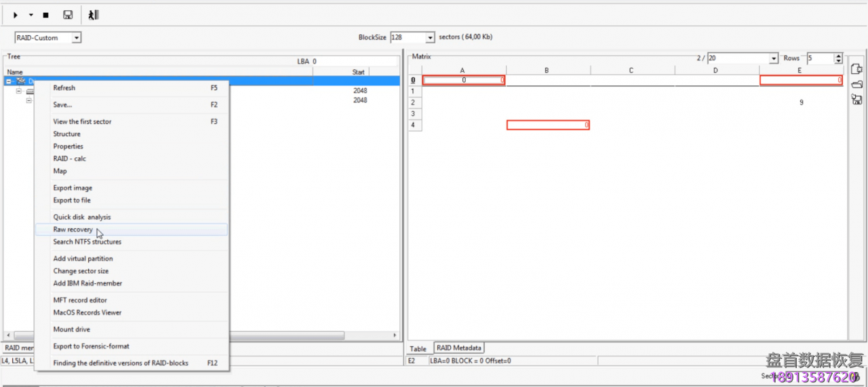Click Mount drive in the context menu

[72, 329]
